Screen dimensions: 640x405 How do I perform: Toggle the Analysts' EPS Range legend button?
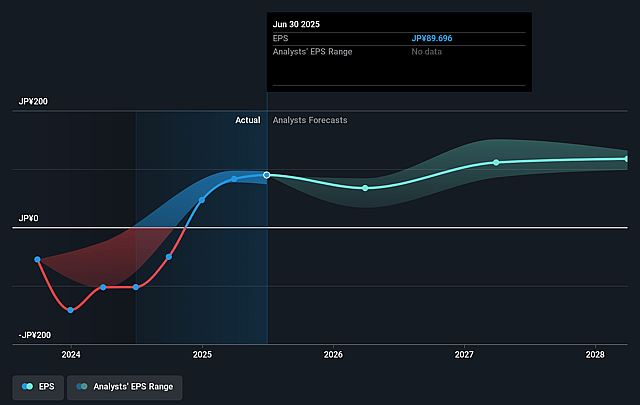(125, 385)
